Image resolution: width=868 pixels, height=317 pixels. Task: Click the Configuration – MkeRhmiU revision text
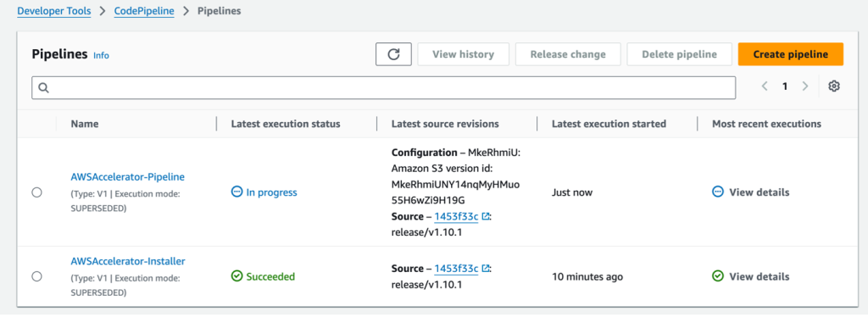(x=455, y=153)
